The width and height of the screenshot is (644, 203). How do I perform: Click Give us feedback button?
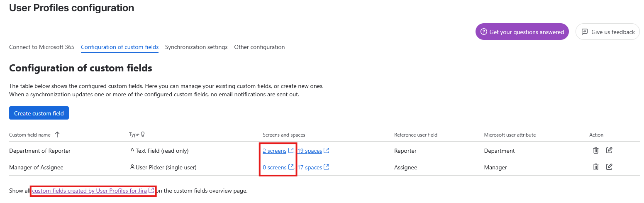tap(607, 32)
